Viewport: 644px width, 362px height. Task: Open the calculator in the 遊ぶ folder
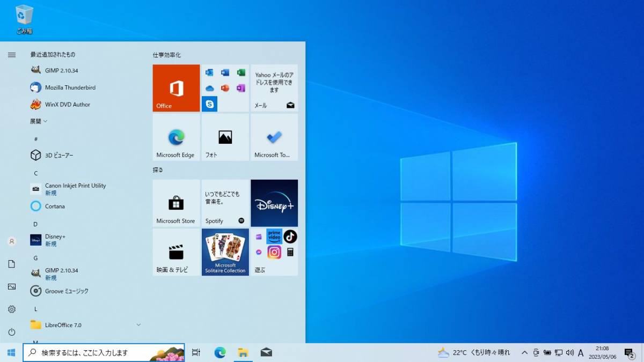point(290,252)
